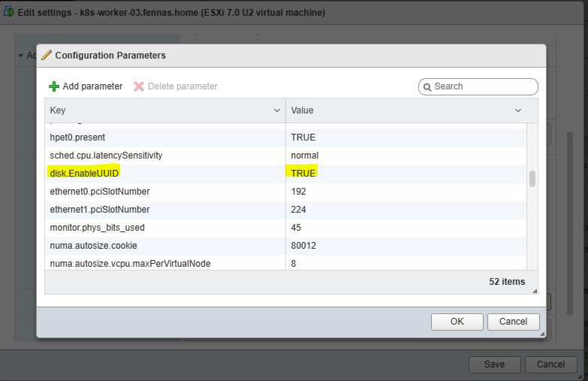588x381 pixels.
Task: Click the 52 items count label
Action: [x=507, y=282]
